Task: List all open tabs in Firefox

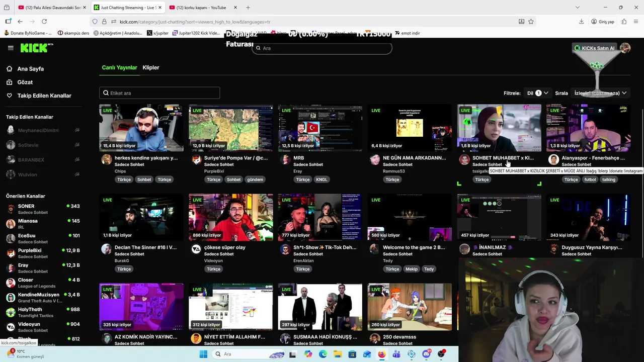Action: click(577, 8)
